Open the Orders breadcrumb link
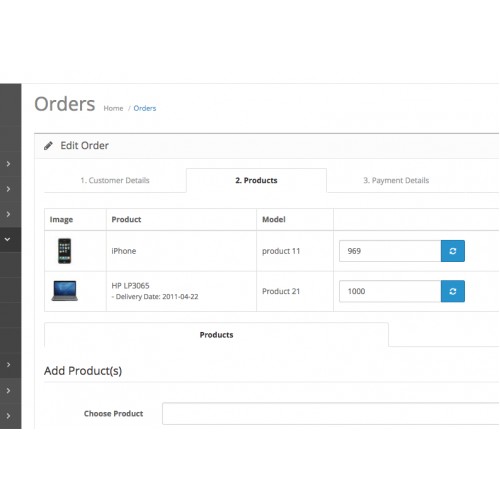This screenshot has height=500, width=500. click(x=145, y=108)
